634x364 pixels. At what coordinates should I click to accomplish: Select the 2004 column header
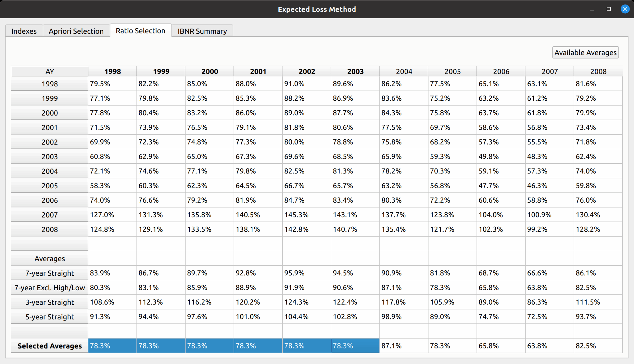(404, 72)
